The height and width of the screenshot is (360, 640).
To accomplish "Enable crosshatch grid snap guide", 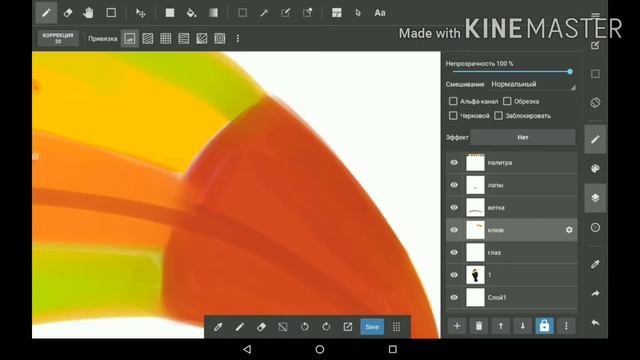I will tap(166, 39).
